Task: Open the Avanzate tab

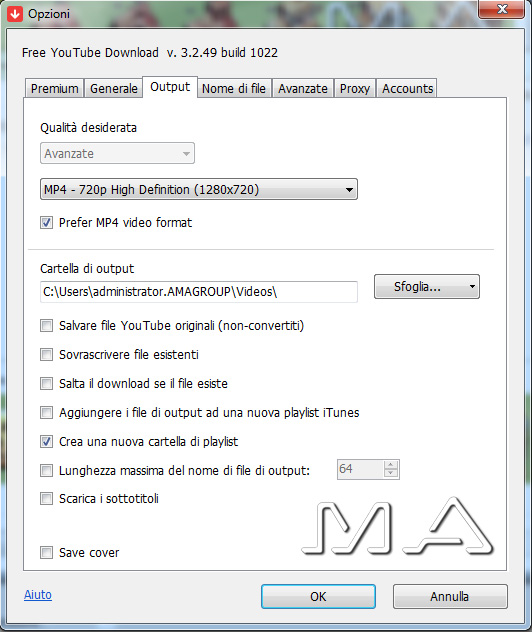Action: click(x=303, y=88)
